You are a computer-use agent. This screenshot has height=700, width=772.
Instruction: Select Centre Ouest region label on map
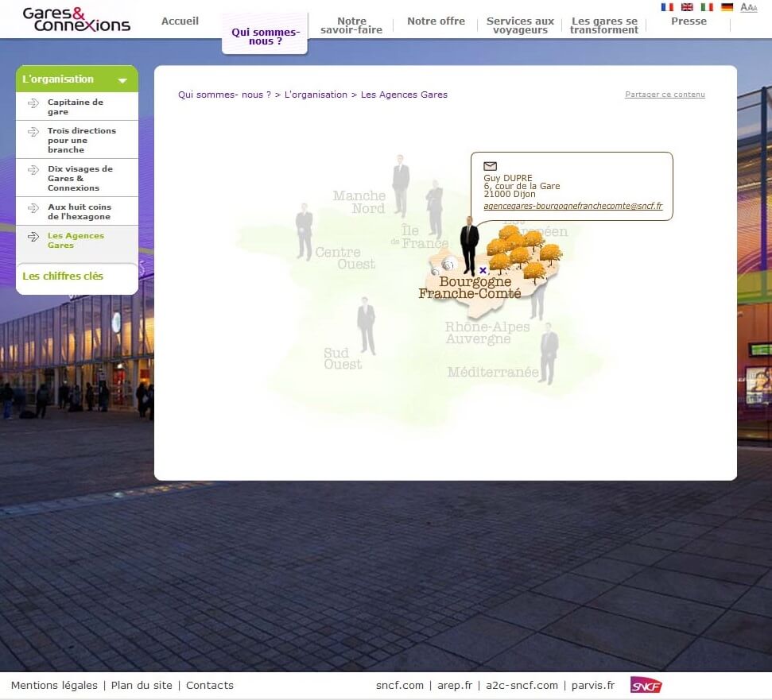[x=345, y=258]
